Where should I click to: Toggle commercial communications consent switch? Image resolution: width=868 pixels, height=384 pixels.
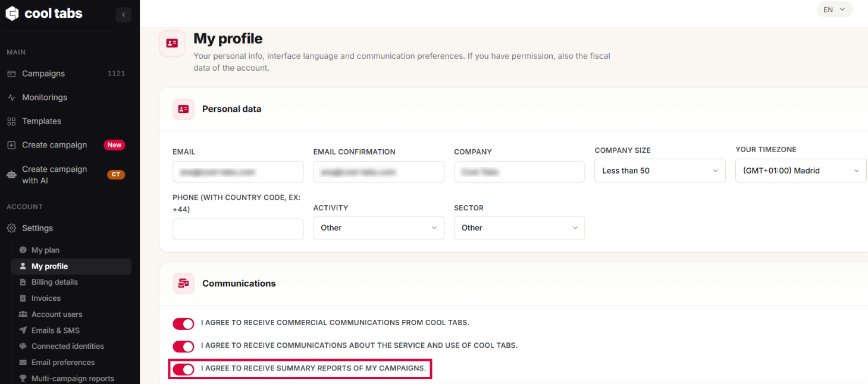[x=183, y=323]
